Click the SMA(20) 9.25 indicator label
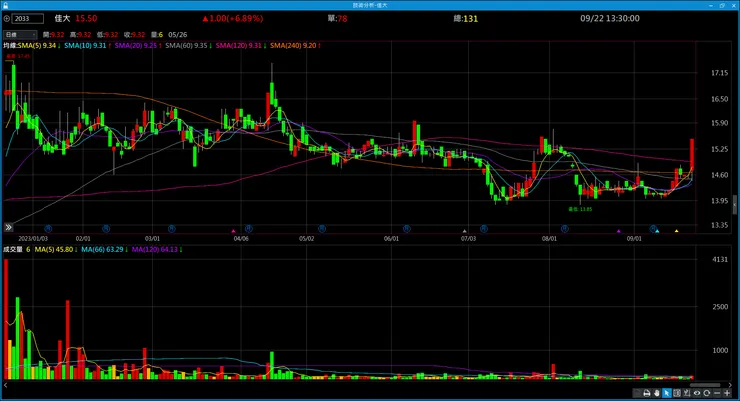 [x=138, y=46]
